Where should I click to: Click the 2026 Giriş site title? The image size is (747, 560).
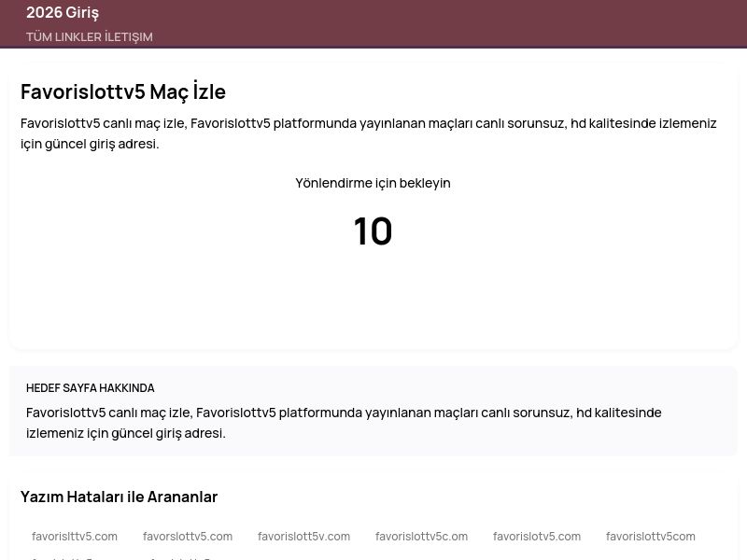(63, 12)
